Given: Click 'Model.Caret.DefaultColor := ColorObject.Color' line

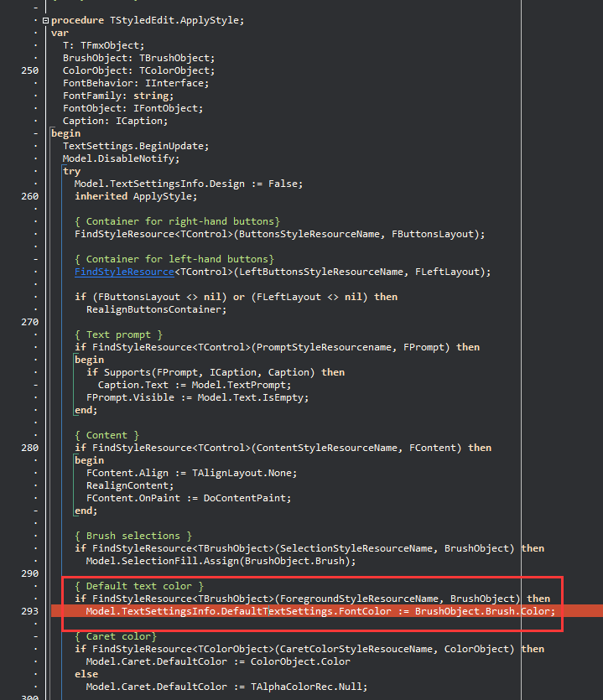Looking at the screenshot, I should (218, 661).
